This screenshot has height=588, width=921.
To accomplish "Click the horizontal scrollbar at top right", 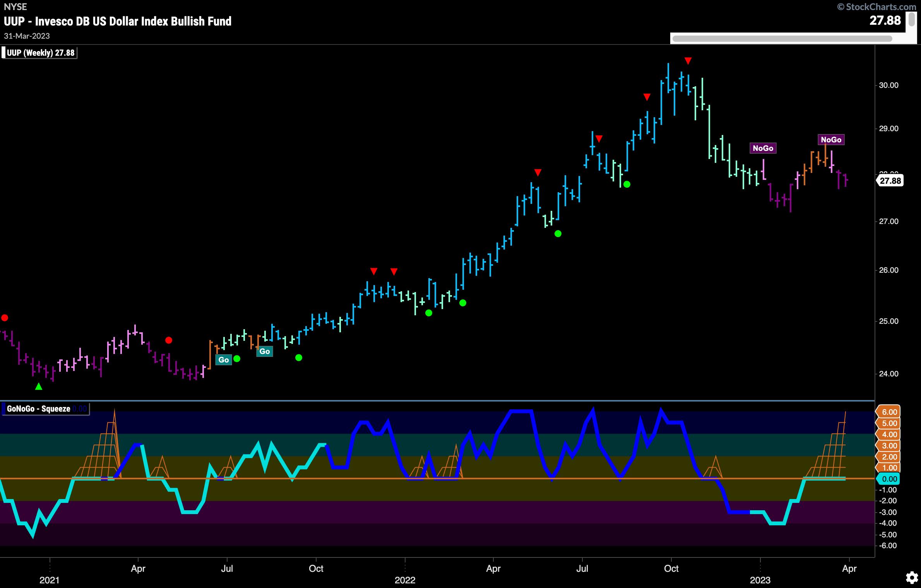I will [782, 39].
